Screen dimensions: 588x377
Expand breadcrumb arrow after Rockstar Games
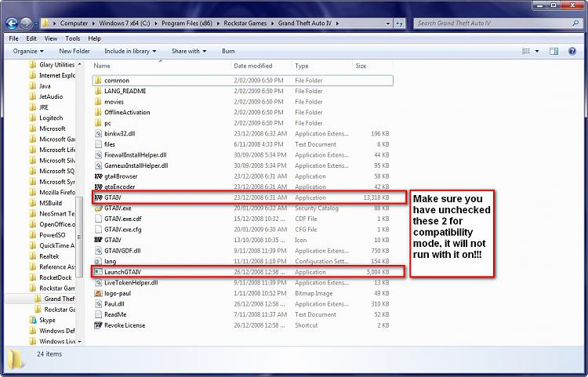pyautogui.click(x=273, y=24)
